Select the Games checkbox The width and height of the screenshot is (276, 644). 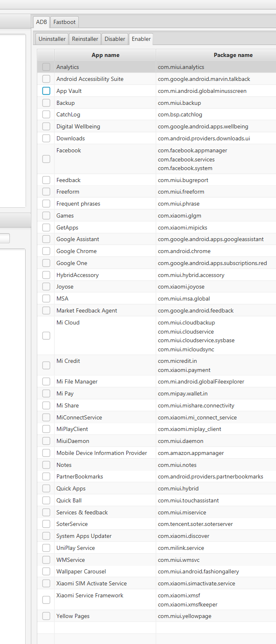(46, 215)
